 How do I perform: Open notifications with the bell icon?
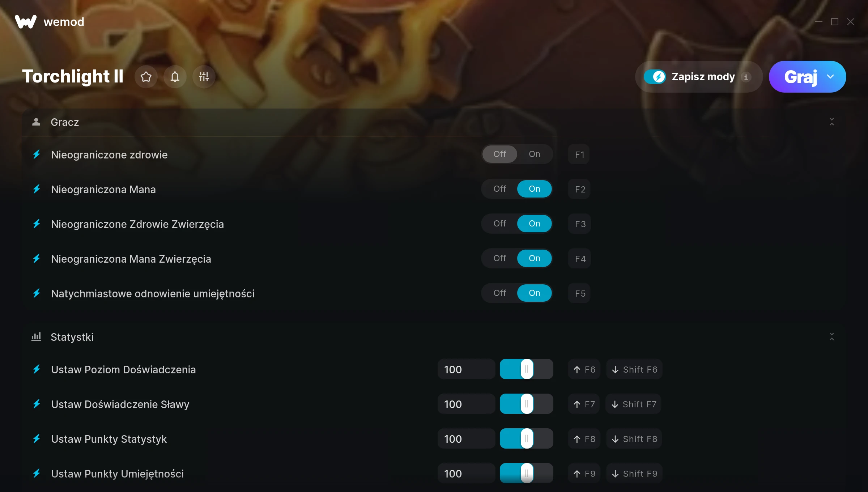point(175,77)
